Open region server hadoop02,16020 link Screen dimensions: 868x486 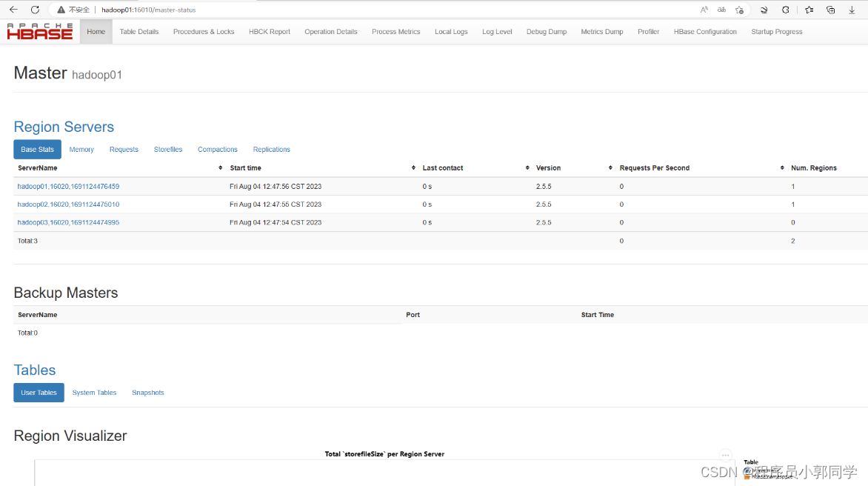68,204
